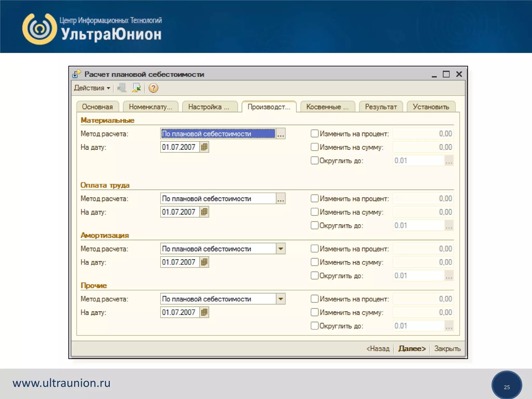The image size is (532, 399).
Task: Click Прочие date field 01.07.2007
Action: point(180,312)
